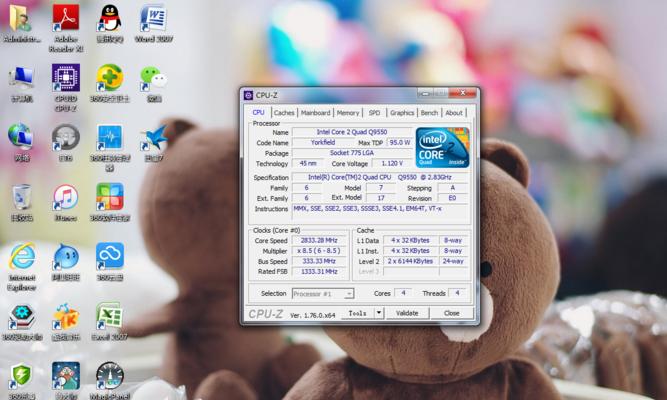Click the L1 Data 4 x 32 KBytes value
The height and width of the screenshot is (400, 667).
pos(410,240)
